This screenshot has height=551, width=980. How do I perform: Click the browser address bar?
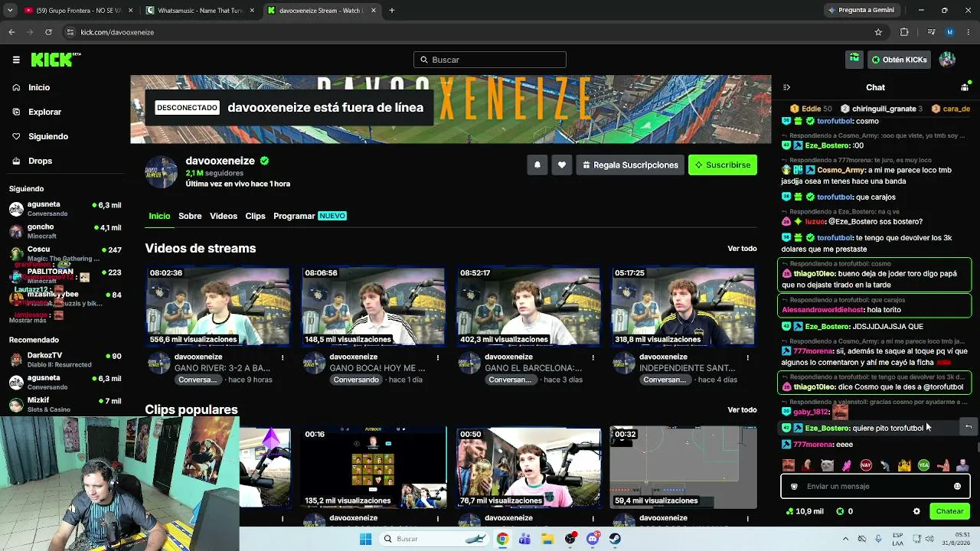tap(475, 32)
